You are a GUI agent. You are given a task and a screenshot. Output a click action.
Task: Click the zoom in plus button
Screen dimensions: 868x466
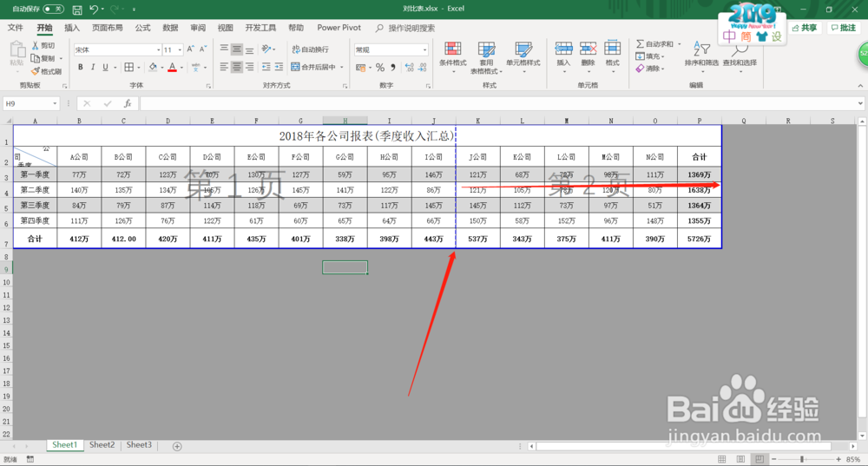tap(838, 459)
